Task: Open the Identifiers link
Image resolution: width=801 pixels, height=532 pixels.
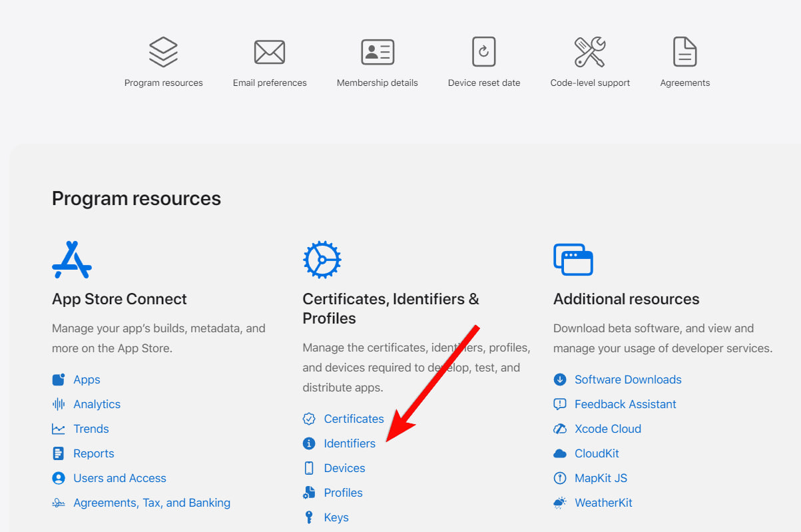Action: [x=350, y=443]
